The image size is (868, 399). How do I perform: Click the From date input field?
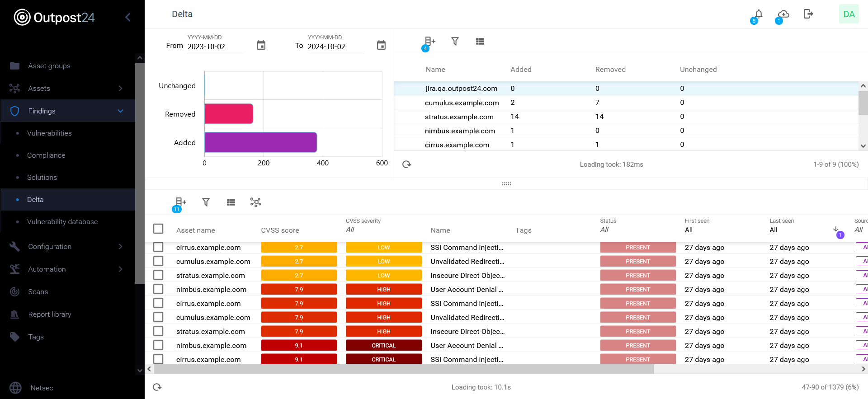(x=216, y=47)
